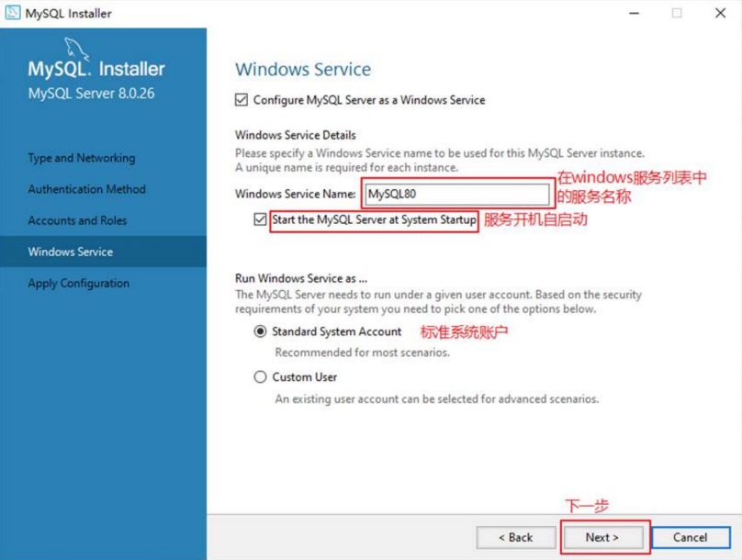Click the MySQL dolphin logo in sidebar

pyautogui.click(x=76, y=50)
